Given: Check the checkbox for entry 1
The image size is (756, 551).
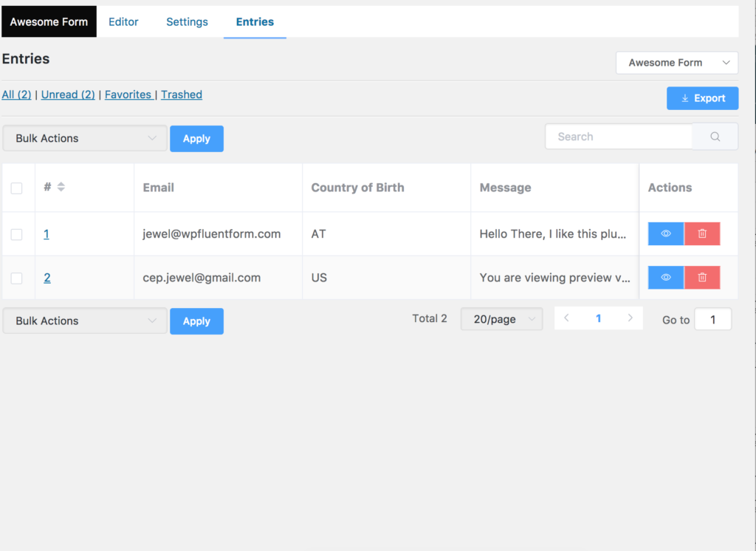Looking at the screenshot, I should pos(18,233).
